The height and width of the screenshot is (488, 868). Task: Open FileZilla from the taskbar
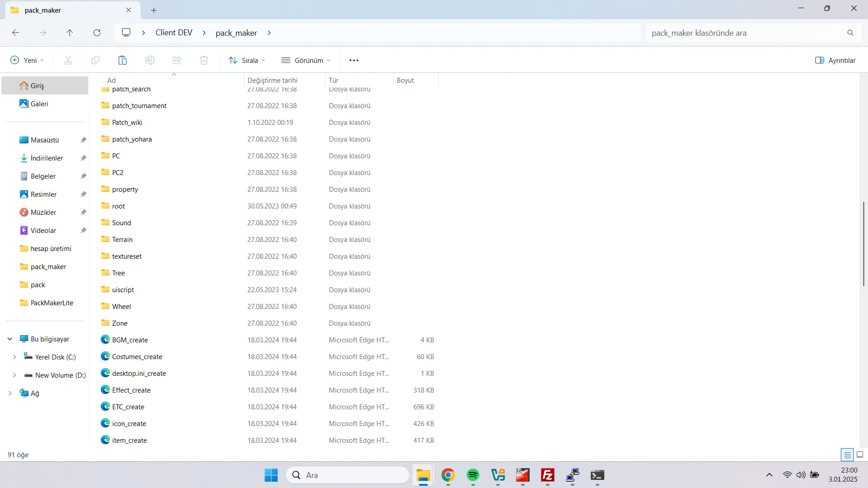pos(547,475)
